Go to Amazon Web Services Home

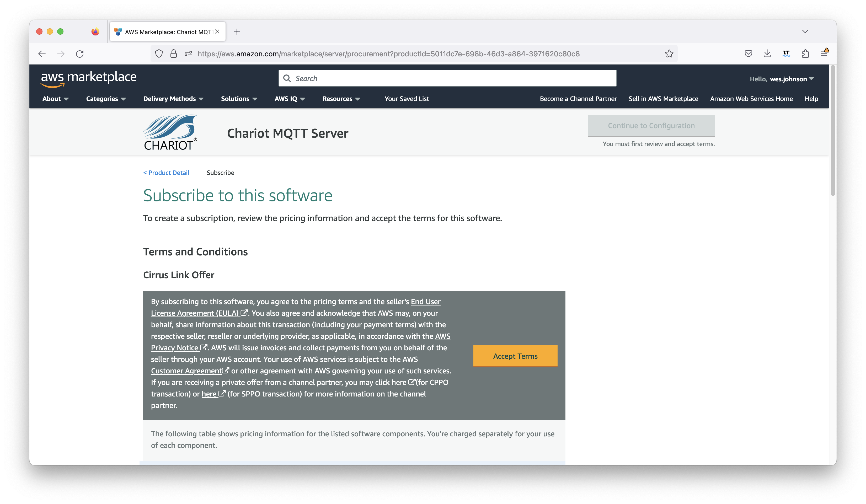click(x=751, y=99)
